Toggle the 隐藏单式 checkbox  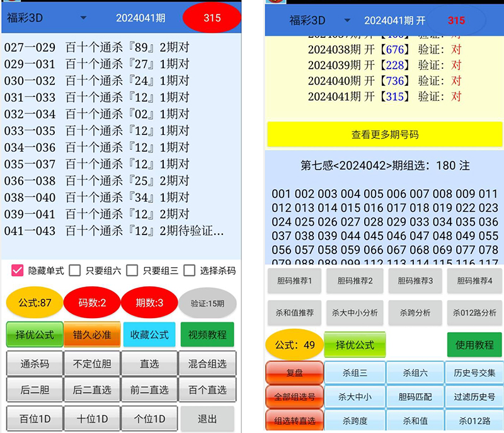(18, 270)
